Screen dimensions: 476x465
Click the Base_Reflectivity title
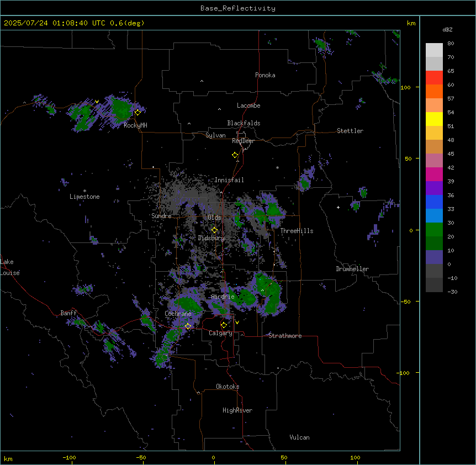tap(238, 8)
